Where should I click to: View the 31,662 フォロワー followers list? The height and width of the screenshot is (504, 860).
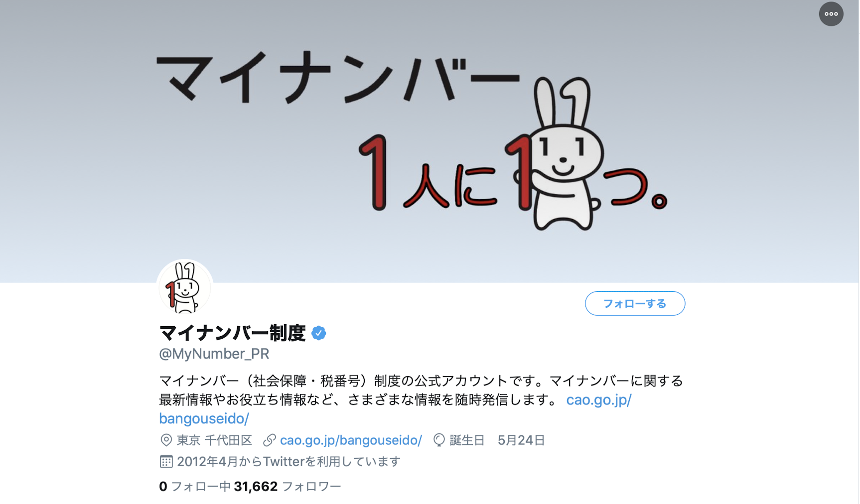(287, 487)
